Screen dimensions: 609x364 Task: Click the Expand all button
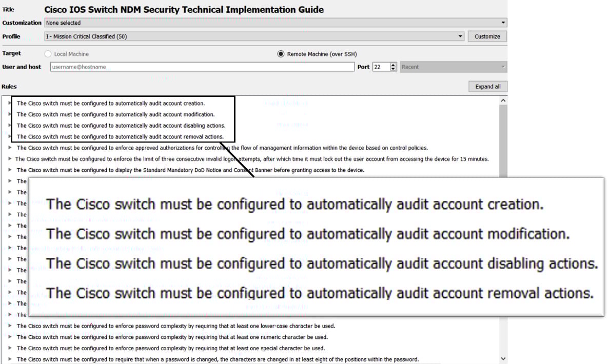tap(488, 87)
